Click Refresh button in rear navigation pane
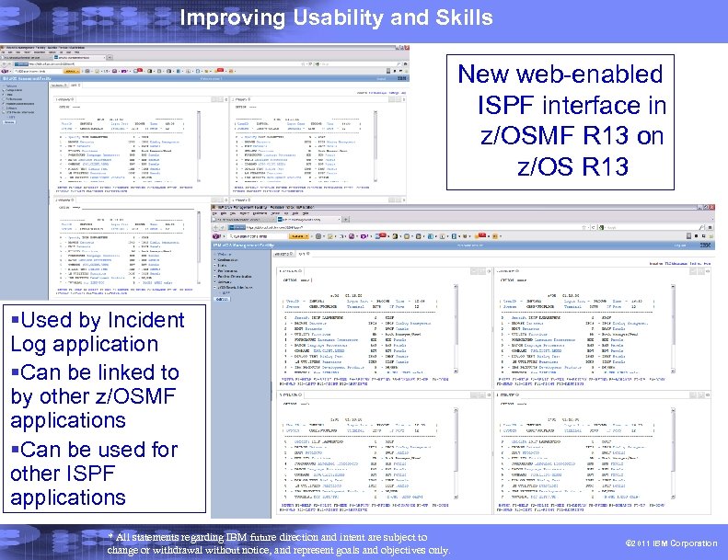The height and width of the screenshot is (560, 728). pyautogui.click(x=9, y=122)
